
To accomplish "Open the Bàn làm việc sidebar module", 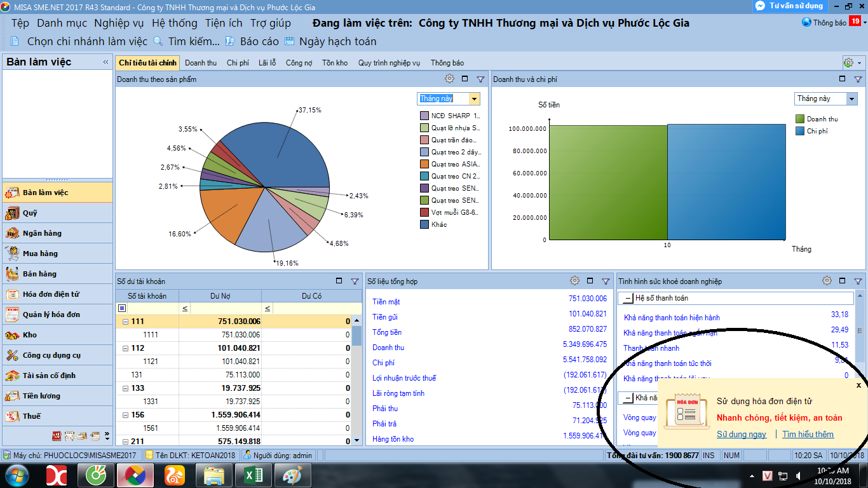I will [x=57, y=193].
